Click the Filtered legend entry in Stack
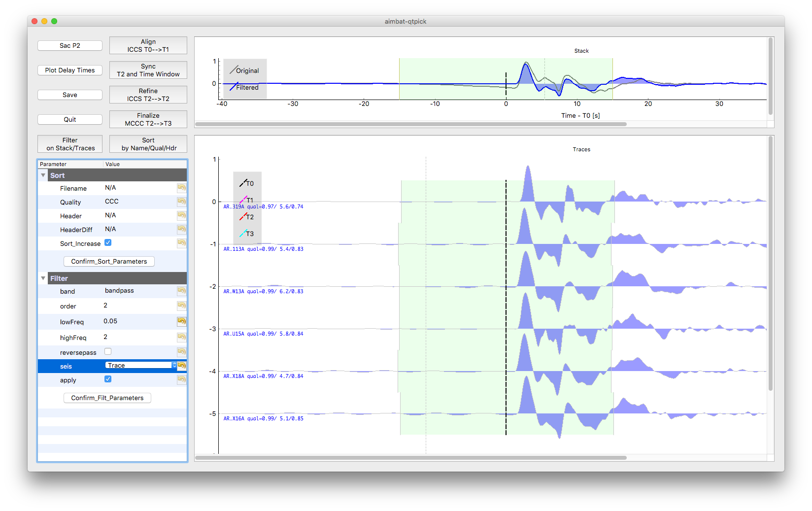The width and height of the screenshot is (812, 511). coord(245,87)
